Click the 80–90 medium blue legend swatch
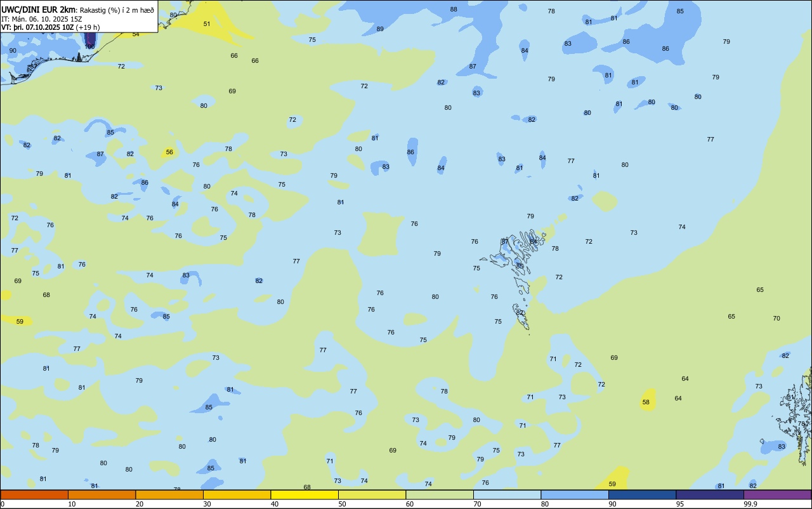This screenshot has width=812, height=509. [x=575, y=494]
